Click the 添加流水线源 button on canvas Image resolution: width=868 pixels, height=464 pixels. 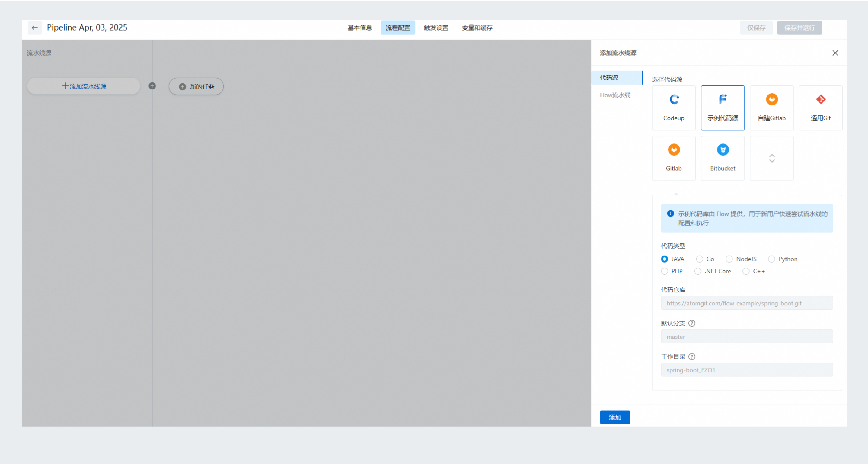pyautogui.click(x=84, y=86)
